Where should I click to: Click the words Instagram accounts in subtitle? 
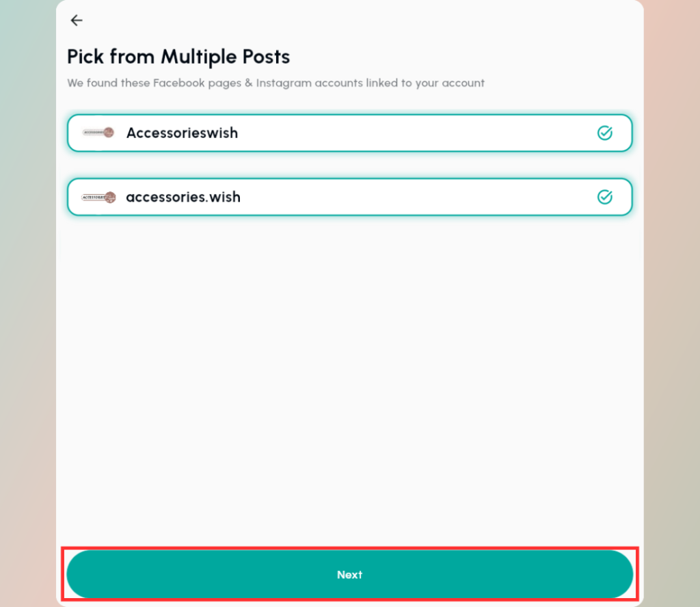[309, 83]
